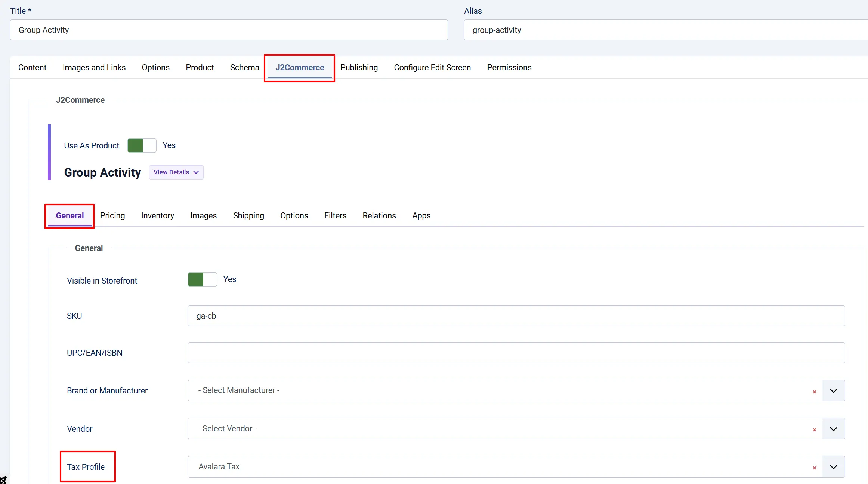This screenshot has height=484, width=868.
Task: Open the Options sub-tab beside Shipping
Action: pos(294,216)
